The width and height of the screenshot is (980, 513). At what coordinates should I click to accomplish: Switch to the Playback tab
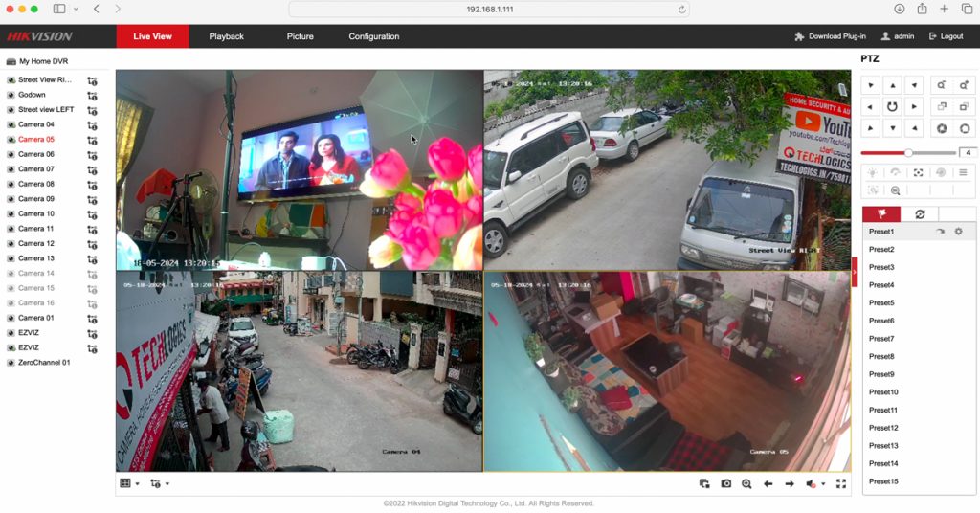[x=227, y=36]
